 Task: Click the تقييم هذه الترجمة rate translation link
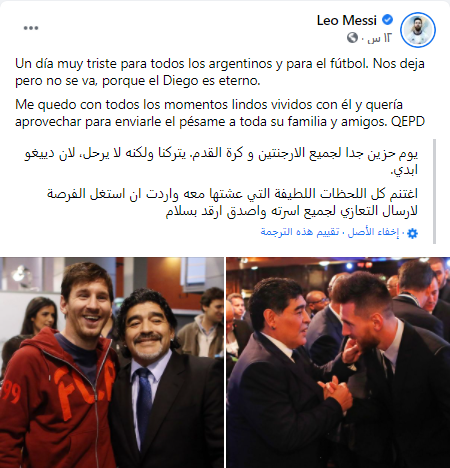300,232
